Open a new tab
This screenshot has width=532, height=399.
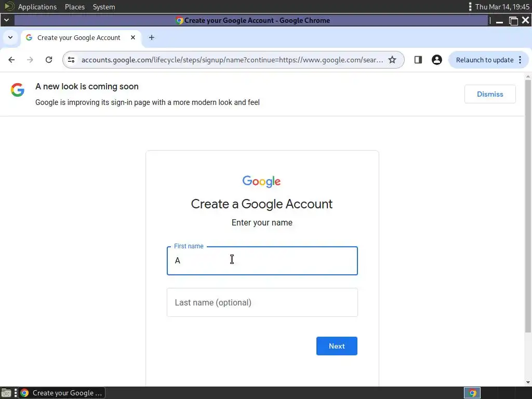(x=152, y=37)
